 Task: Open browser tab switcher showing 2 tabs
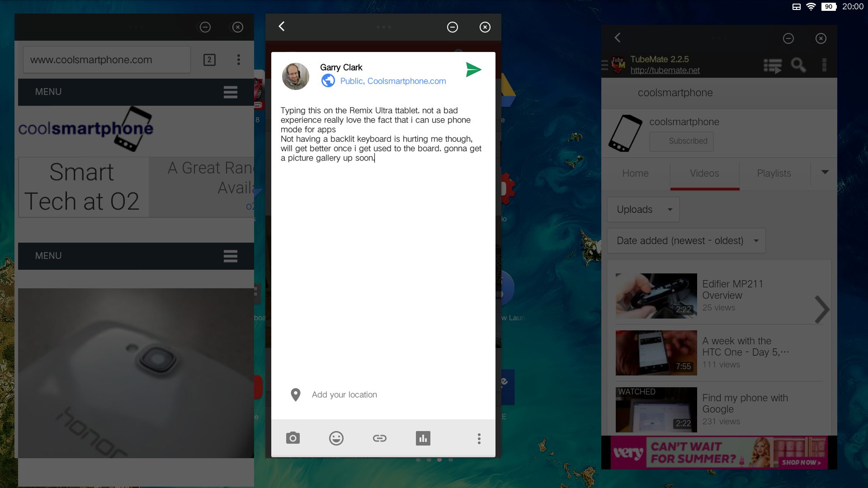pos(209,60)
